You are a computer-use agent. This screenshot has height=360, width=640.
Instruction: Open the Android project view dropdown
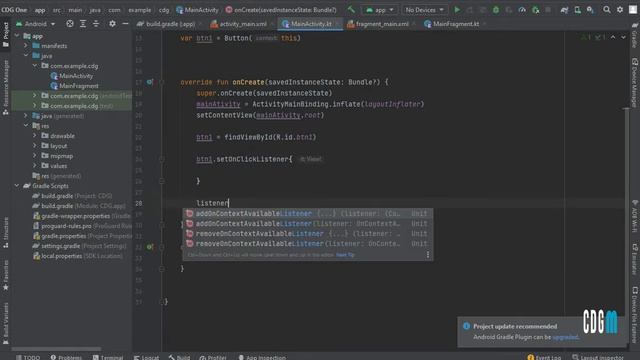tap(35, 24)
